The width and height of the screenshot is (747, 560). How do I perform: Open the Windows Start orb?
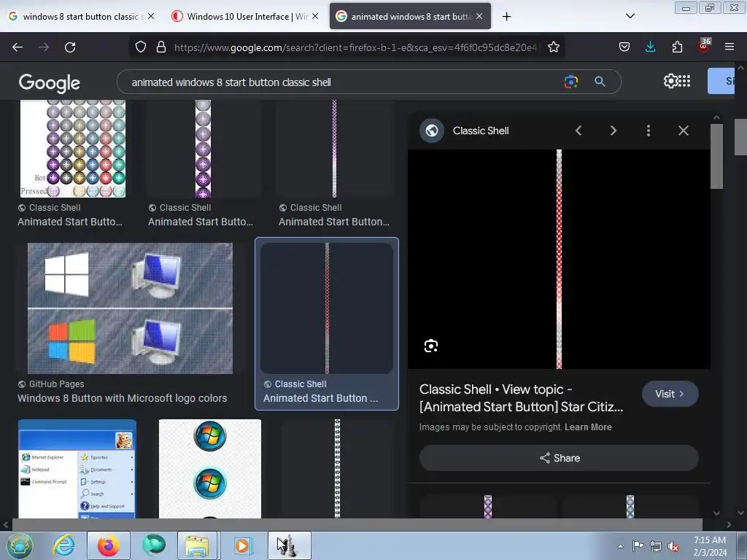coord(19,545)
